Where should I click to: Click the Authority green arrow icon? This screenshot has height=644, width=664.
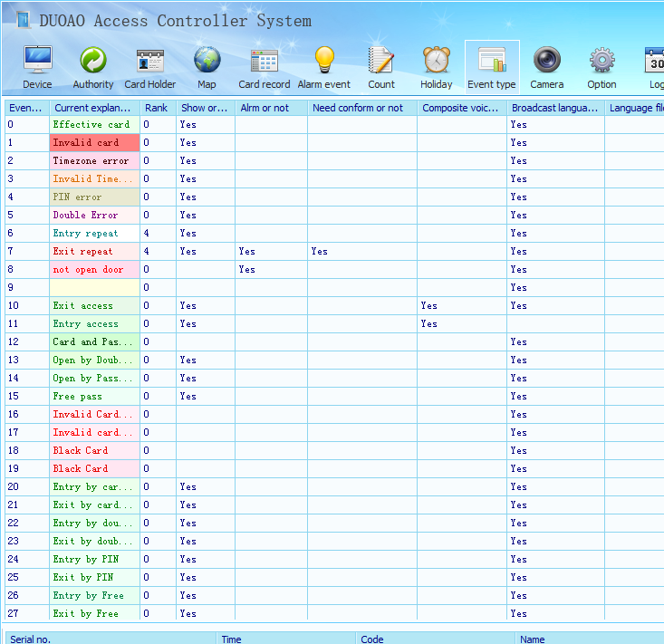(x=93, y=68)
